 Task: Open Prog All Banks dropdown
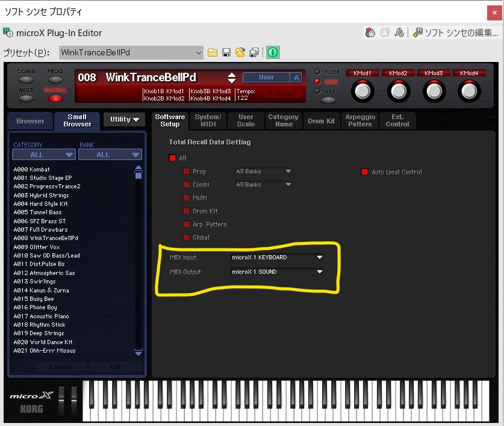pyautogui.click(x=264, y=171)
